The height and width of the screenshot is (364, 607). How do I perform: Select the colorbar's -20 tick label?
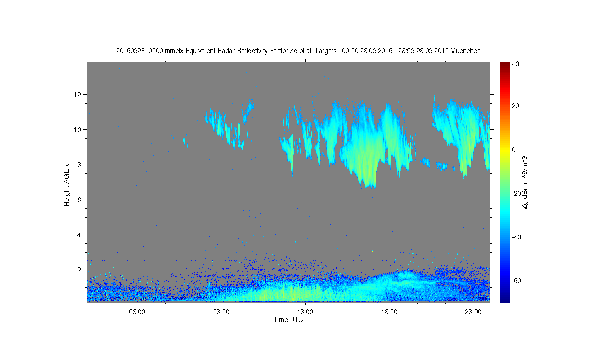516,194
